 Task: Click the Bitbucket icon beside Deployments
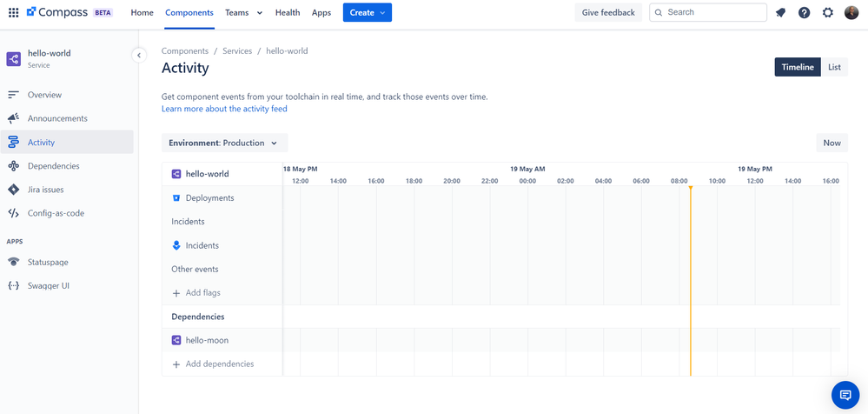click(176, 197)
